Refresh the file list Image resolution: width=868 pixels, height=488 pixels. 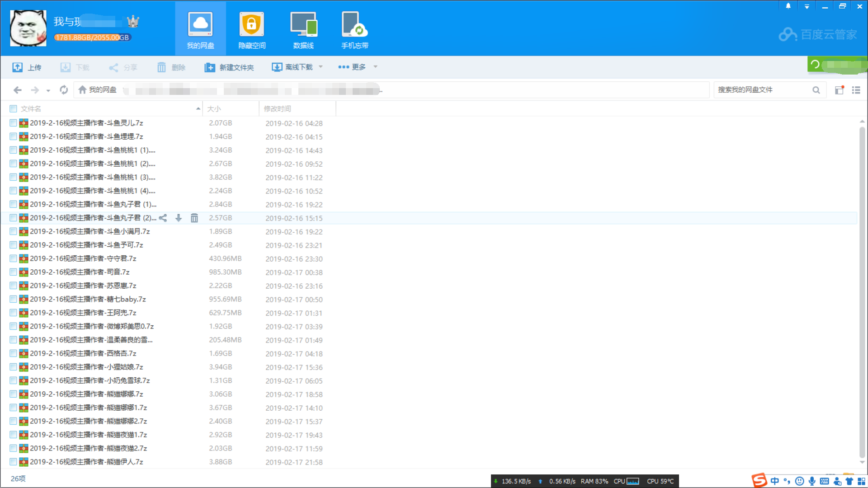coord(64,90)
